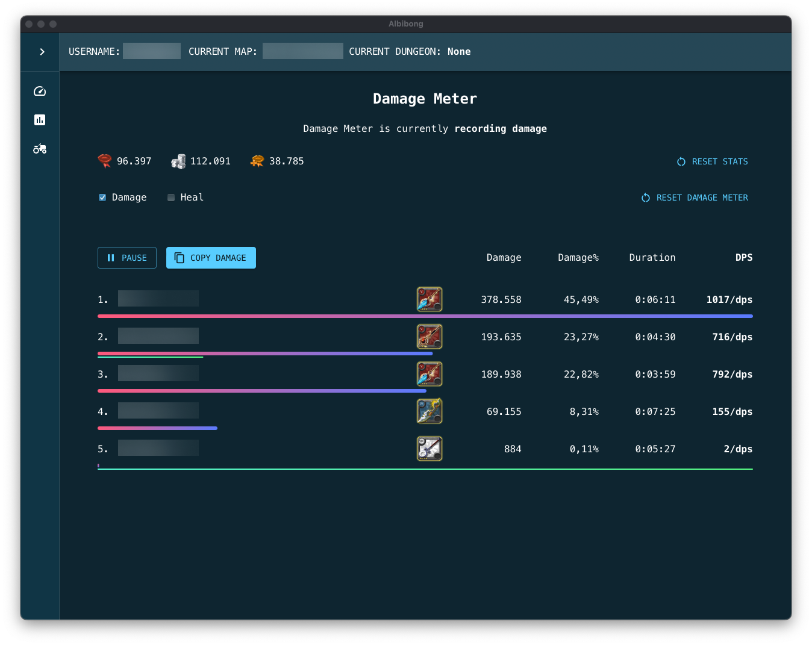
Task: Click the 0:04:30 duration value
Action: click(x=655, y=337)
